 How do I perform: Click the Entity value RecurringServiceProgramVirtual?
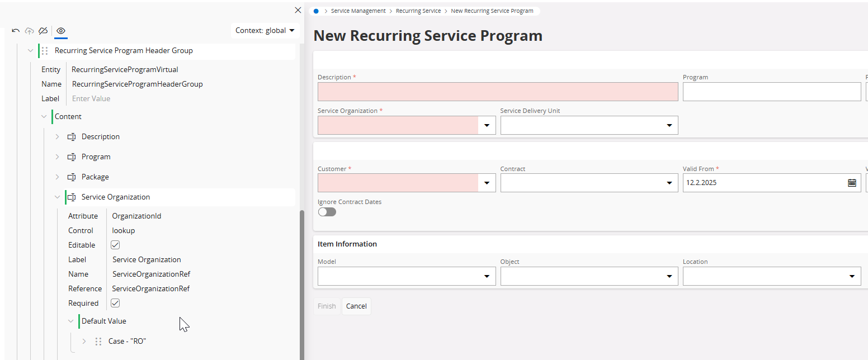(125, 70)
